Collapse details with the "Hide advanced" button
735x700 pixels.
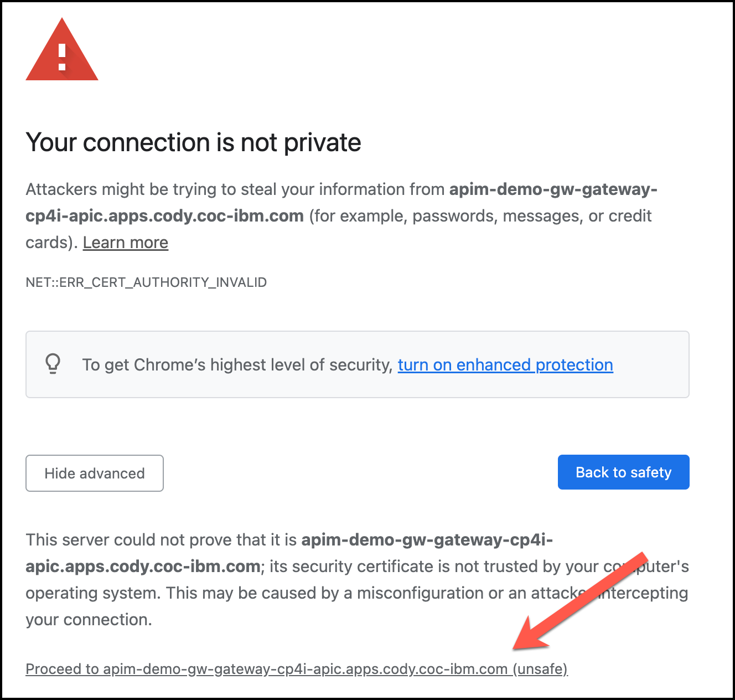pos(95,473)
